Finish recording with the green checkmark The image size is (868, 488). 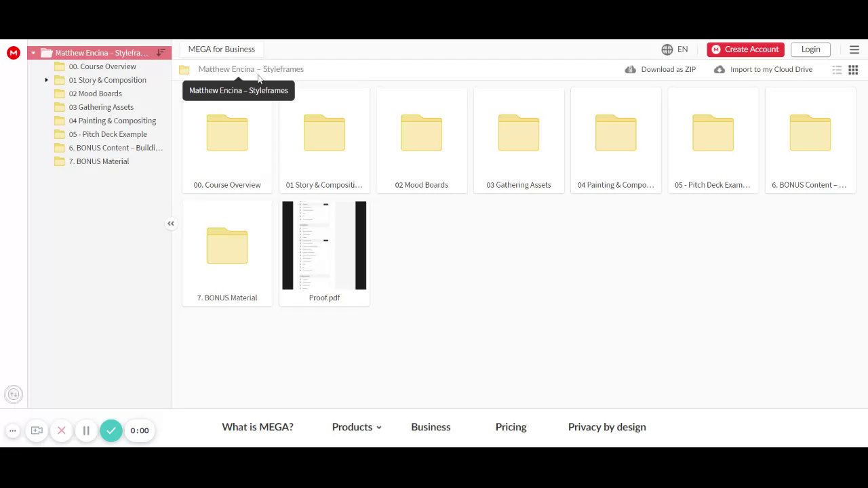tap(111, 430)
